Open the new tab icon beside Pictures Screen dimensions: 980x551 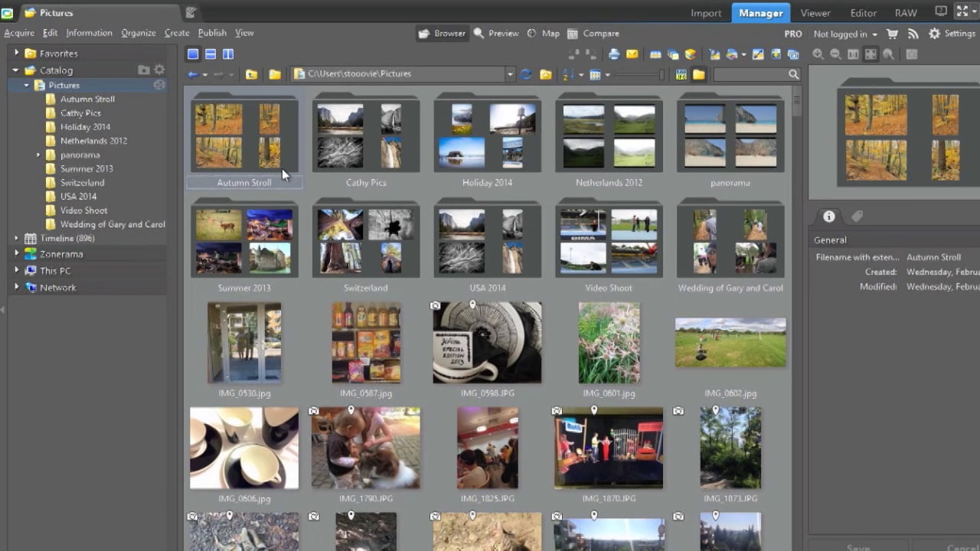click(x=191, y=12)
